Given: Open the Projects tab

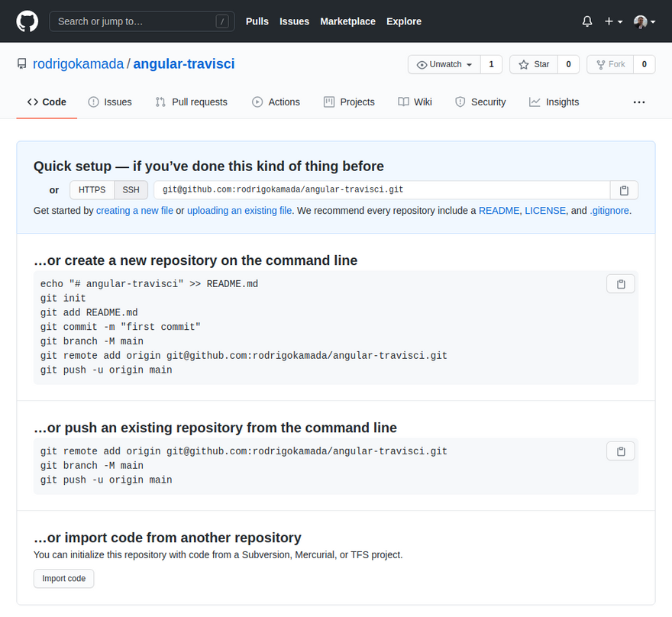Looking at the screenshot, I should click(x=349, y=102).
